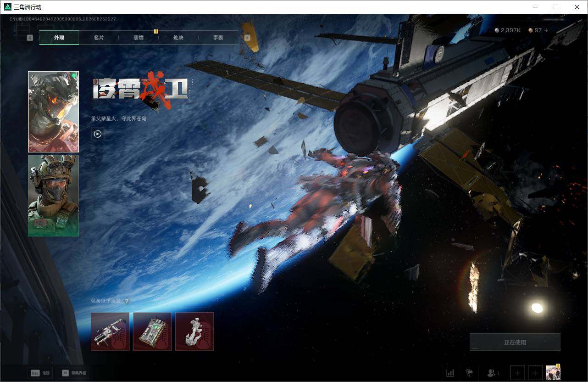Viewport: 588px width, 382px height.
Task: Switch to the 名片 tab
Action: (99, 38)
